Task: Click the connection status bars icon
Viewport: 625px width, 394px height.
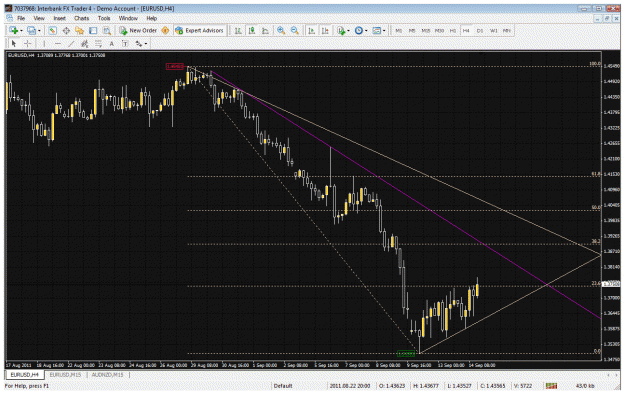Action: (551, 386)
